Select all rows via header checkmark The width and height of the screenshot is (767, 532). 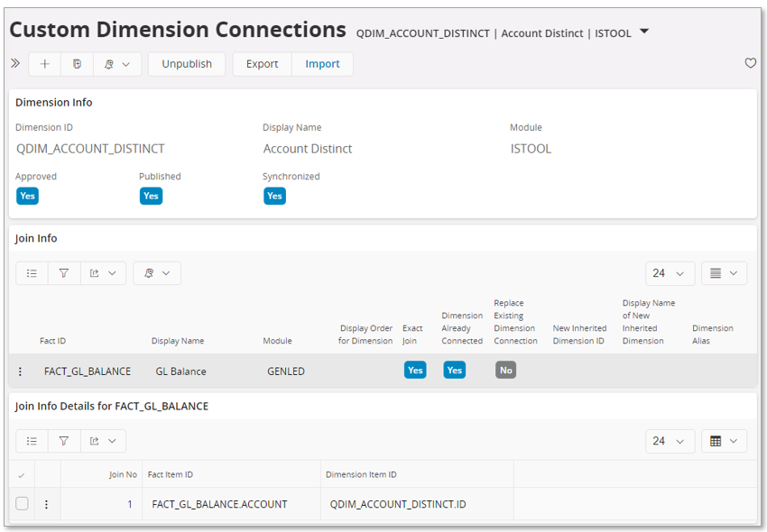tap(22, 475)
